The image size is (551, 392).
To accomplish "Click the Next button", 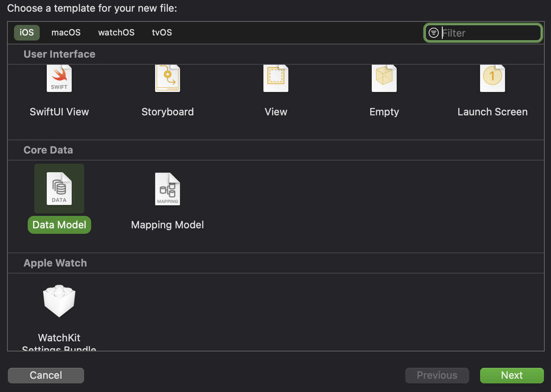I will click(512, 375).
